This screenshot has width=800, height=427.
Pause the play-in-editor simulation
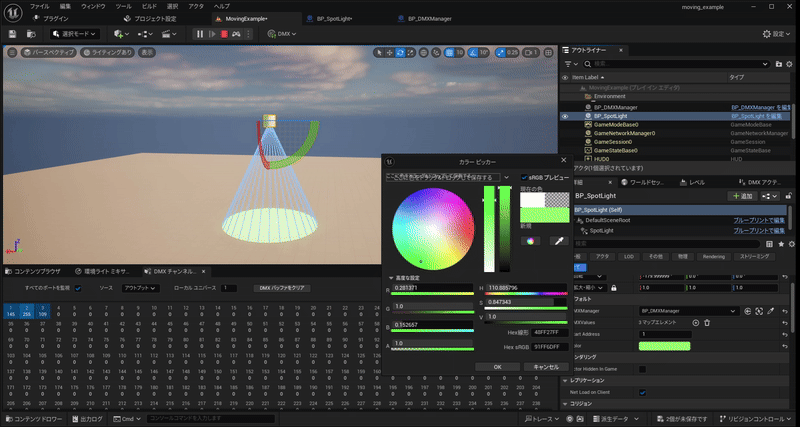pos(200,34)
